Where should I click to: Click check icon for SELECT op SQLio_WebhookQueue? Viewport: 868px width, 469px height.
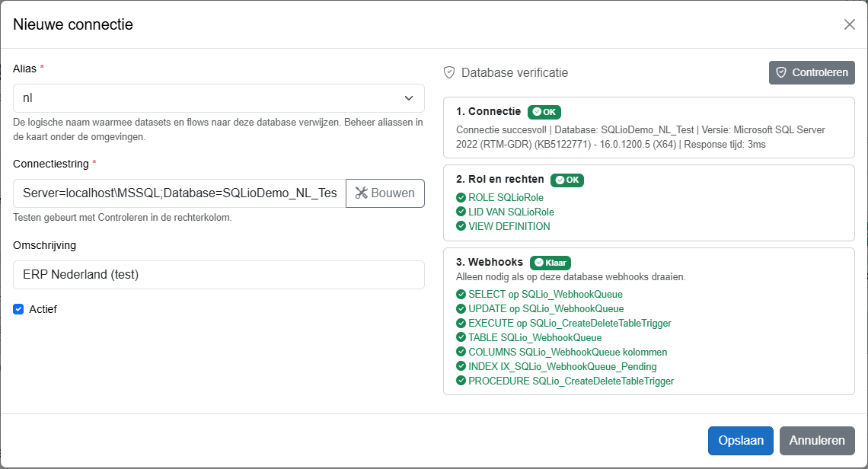tap(461, 294)
